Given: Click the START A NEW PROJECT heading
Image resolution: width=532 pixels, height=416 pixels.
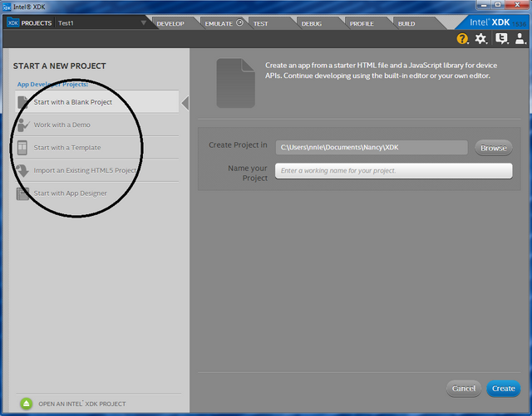Looking at the screenshot, I should pos(59,66).
